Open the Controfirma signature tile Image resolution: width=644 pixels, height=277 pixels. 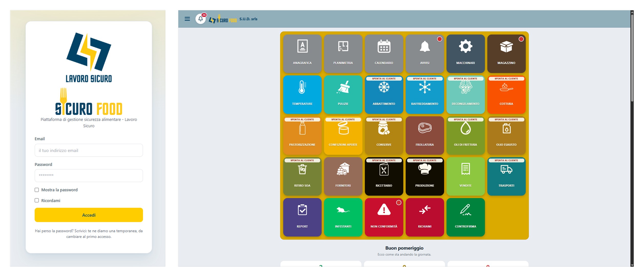pos(465,217)
